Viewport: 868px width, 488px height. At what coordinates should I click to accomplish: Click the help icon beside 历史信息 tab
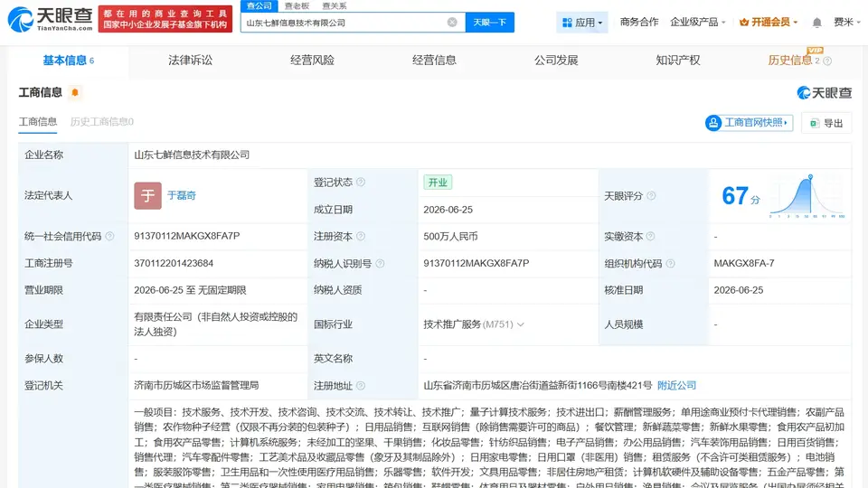click(x=827, y=61)
